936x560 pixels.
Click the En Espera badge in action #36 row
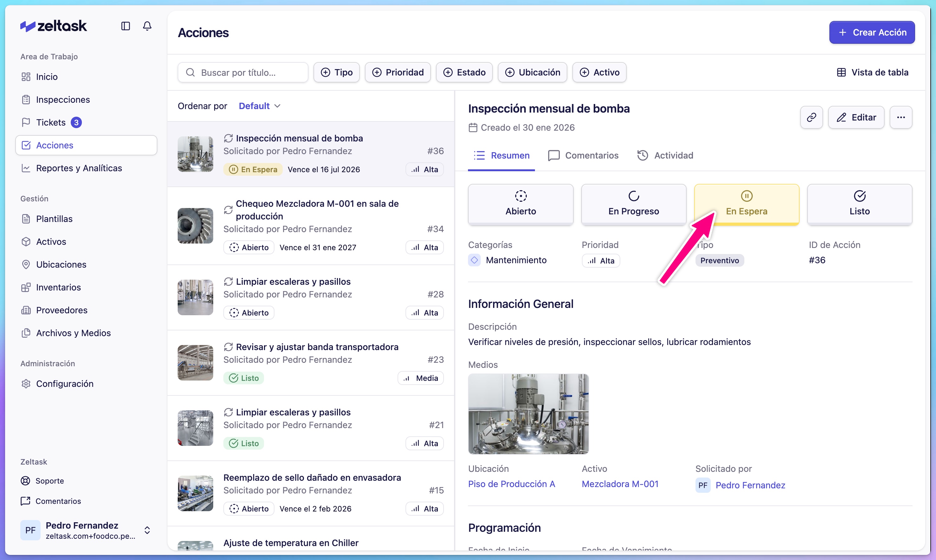pyautogui.click(x=253, y=169)
